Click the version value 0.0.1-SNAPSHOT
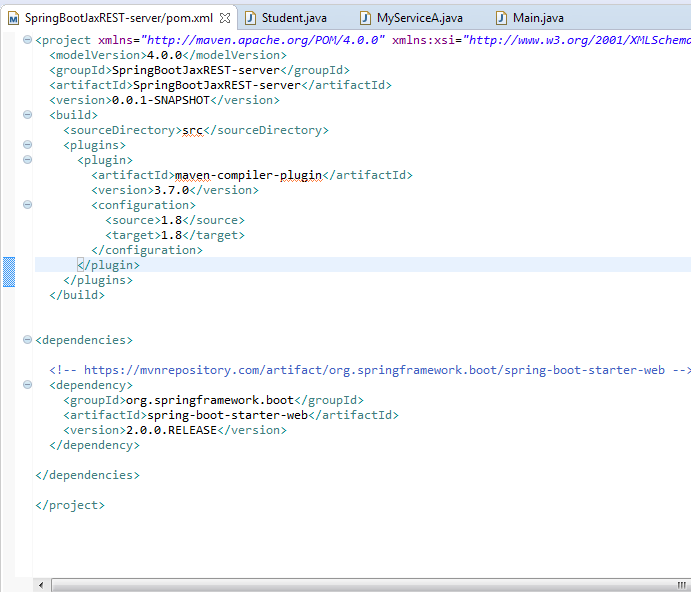The image size is (691, 592). 161,100
